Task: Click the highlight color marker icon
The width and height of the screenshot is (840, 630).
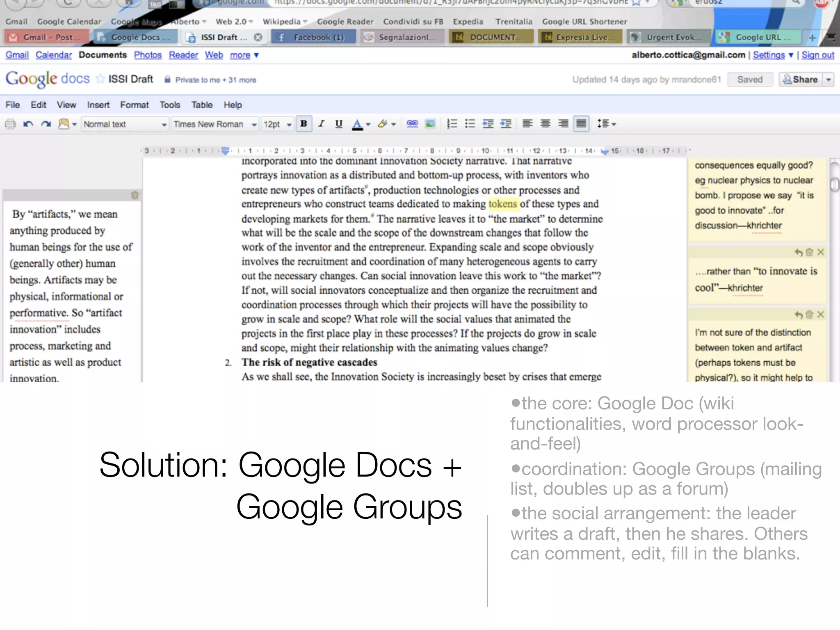Action: click(383, 123)
